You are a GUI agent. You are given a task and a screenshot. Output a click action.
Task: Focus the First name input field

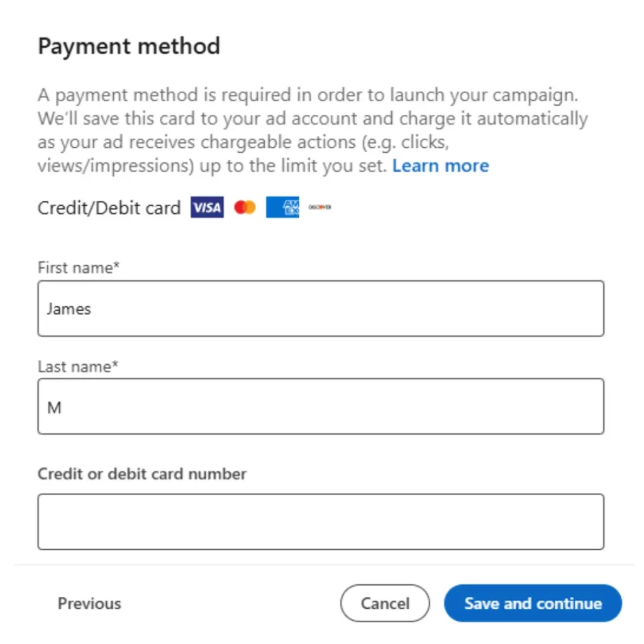click(321, 309)
